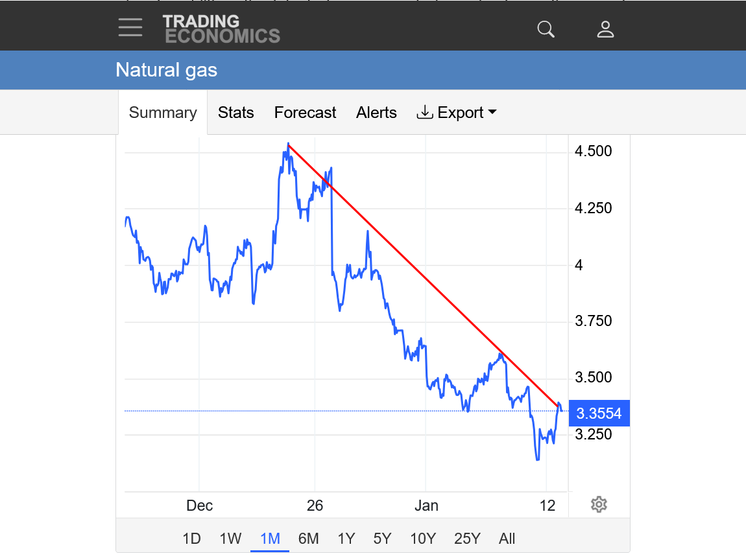Click the Export download icon
The image size is (746, 560).
pyautogui.click(x=424, y=113)
